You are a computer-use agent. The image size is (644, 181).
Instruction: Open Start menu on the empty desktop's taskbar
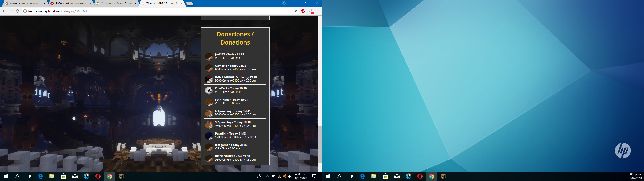(x=327, y=176)
